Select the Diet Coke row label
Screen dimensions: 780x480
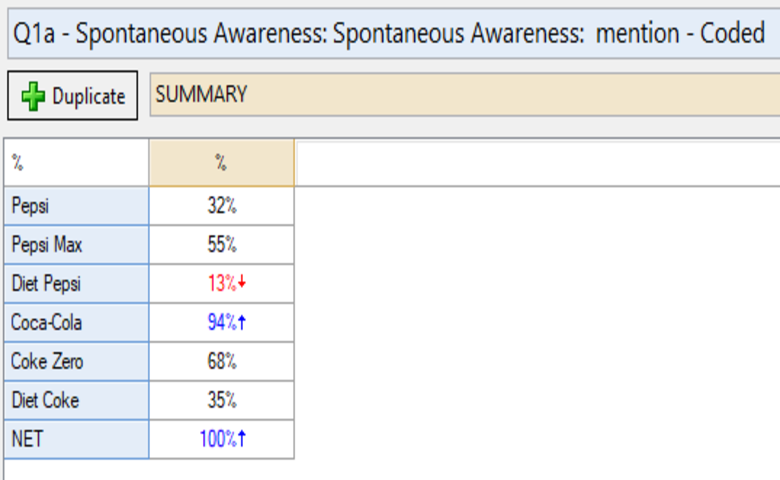(76, 400)
